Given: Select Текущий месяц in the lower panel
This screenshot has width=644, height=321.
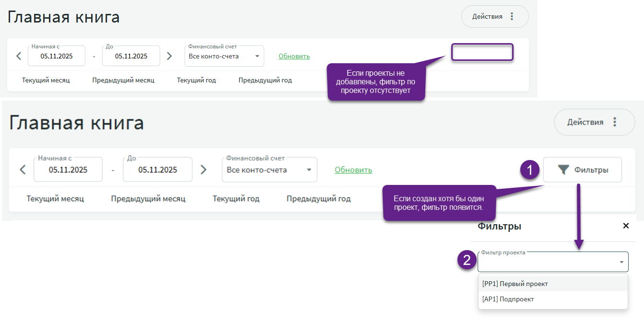Looking at the screenshot, I should coord(55,198).
